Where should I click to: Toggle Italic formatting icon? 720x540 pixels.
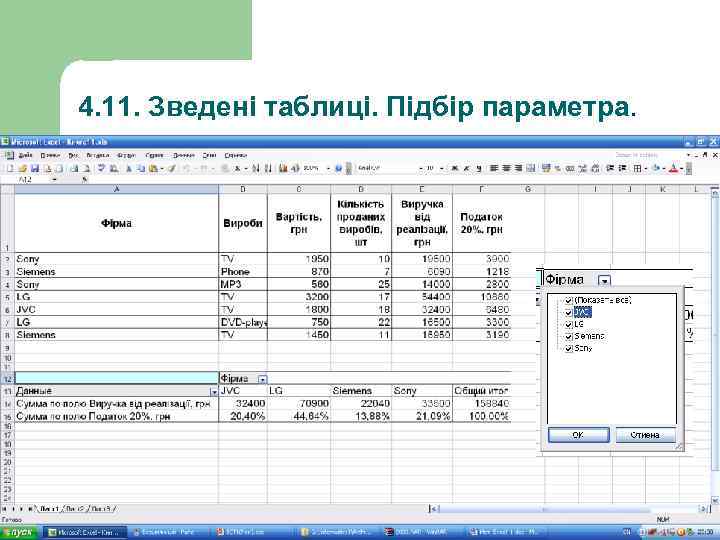pyautogui.click(x=467, y=169)
